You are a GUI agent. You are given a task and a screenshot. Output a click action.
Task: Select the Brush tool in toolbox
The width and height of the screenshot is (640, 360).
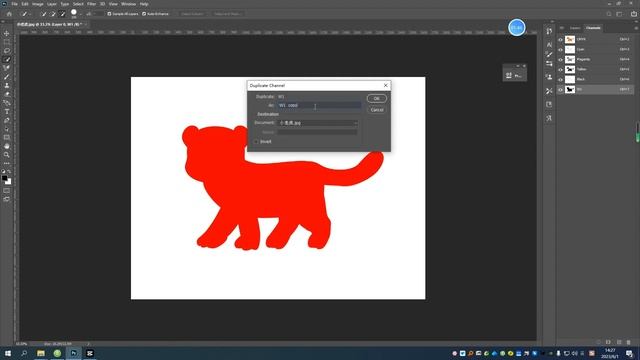[7, 77]
